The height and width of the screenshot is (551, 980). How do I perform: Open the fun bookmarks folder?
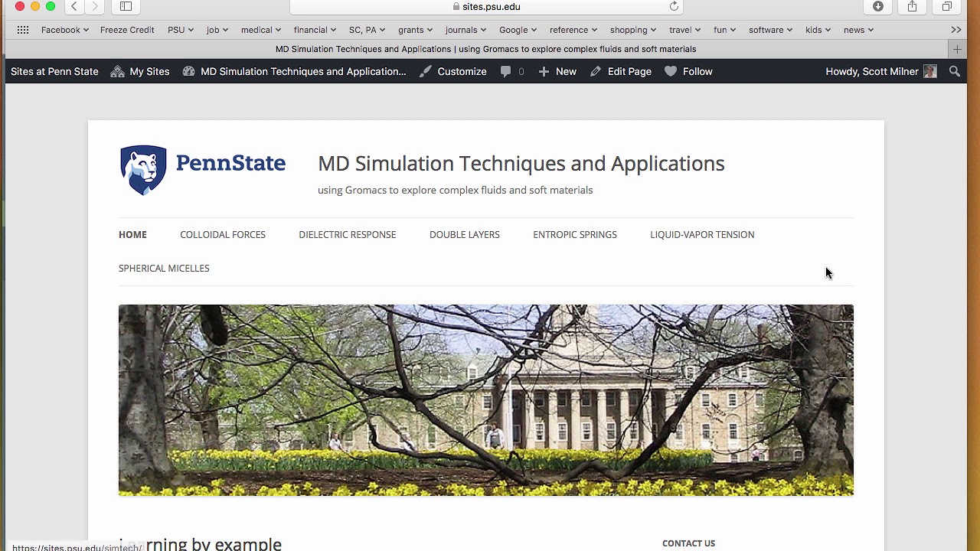[724, 30]
